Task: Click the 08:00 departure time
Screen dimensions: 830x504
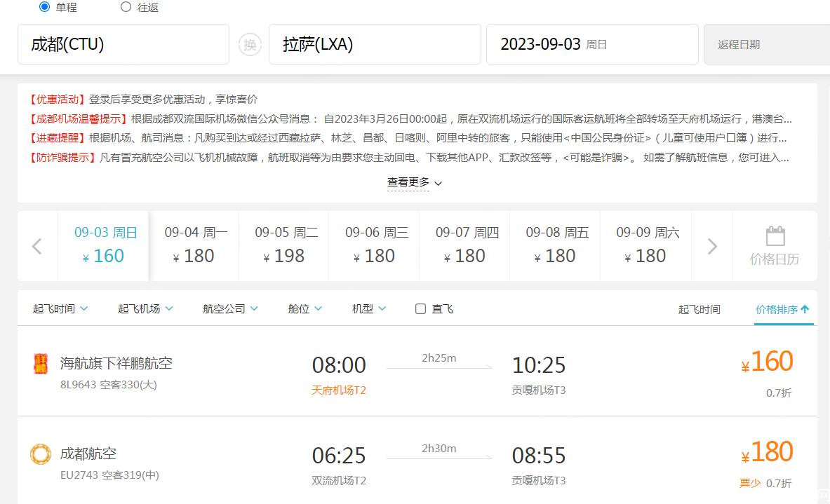Action: click(339, 365)
